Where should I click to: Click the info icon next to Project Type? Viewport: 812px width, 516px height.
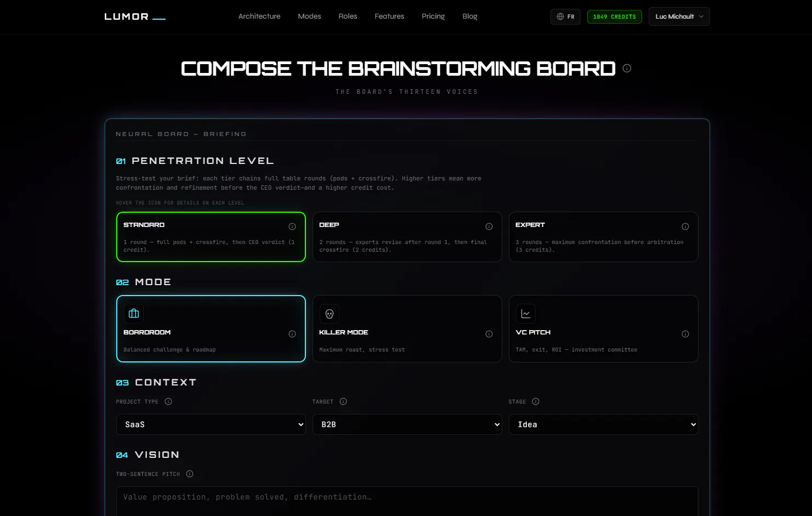[x=168, y=401]
